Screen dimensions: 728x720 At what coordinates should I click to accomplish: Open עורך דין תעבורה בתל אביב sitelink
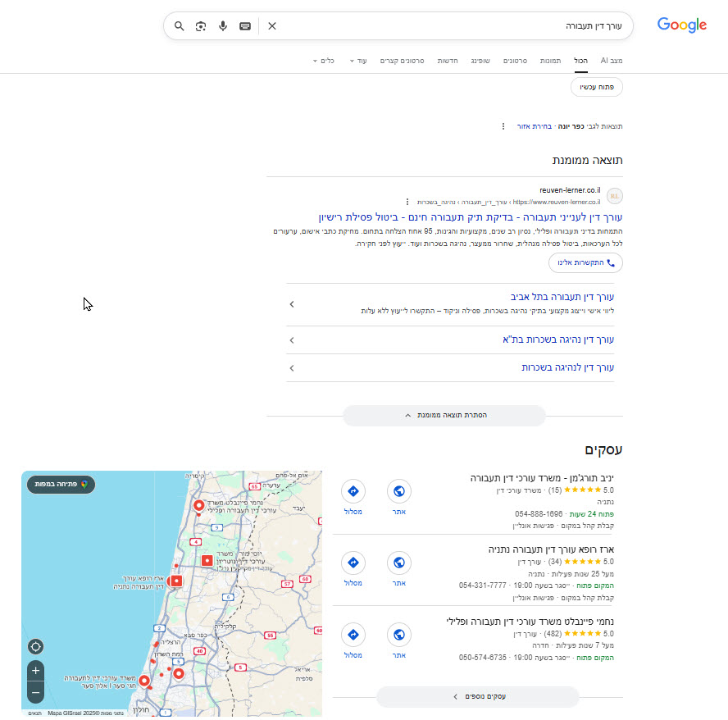tap(562, 297)
